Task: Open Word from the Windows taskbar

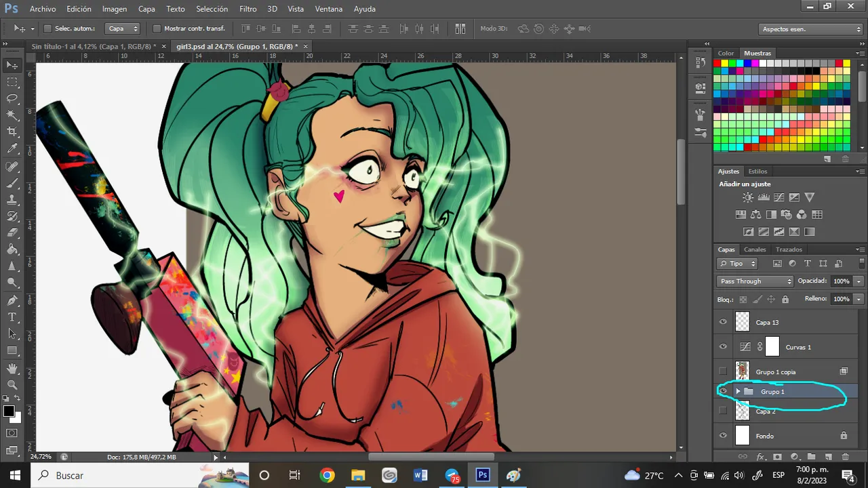Action: [x=420, y=475]
